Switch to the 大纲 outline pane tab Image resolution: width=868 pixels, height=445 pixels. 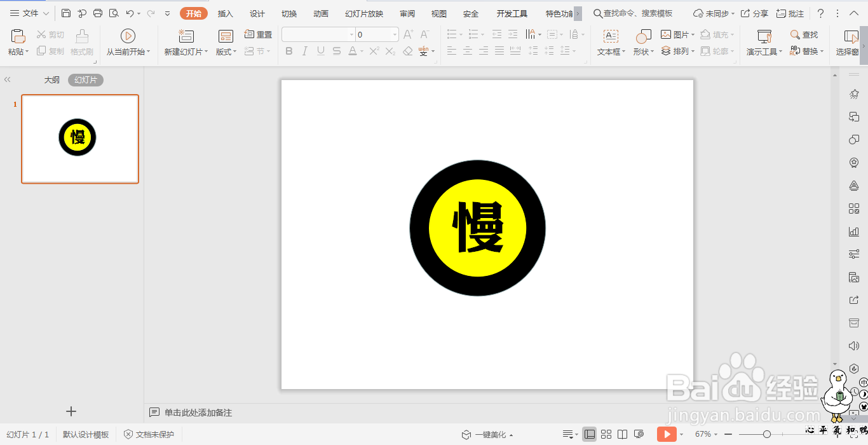point(51,80)
